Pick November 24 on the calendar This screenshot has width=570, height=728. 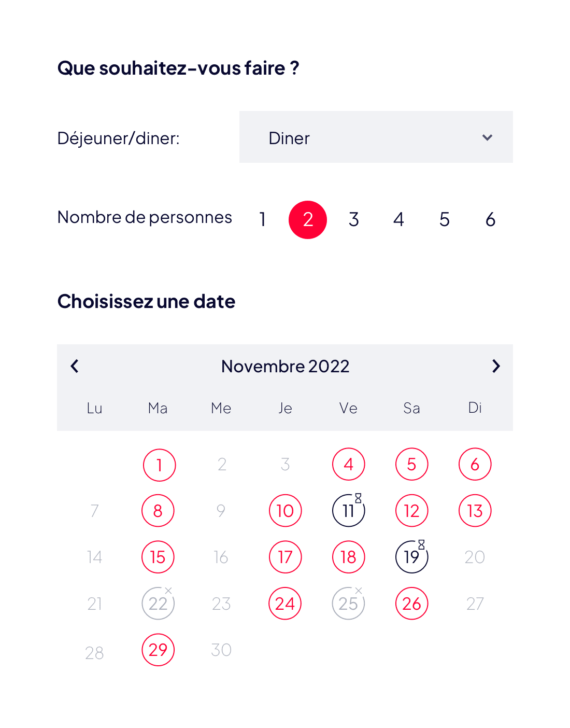click(285, 604)
